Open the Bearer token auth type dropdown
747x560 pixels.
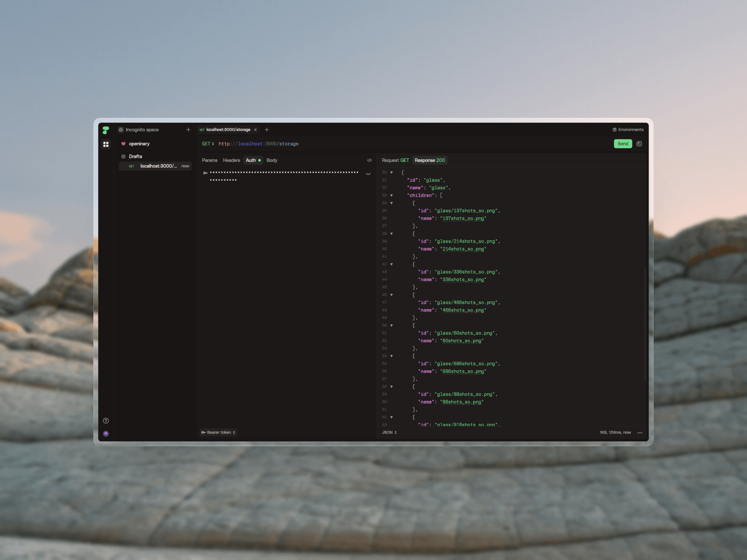point(219,432)
